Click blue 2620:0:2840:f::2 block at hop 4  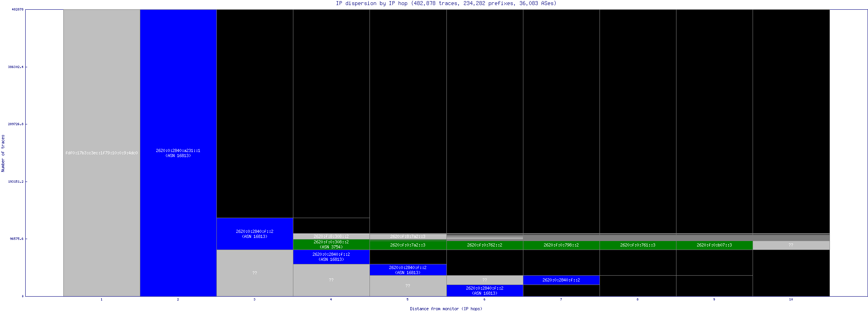click(331, 257)
